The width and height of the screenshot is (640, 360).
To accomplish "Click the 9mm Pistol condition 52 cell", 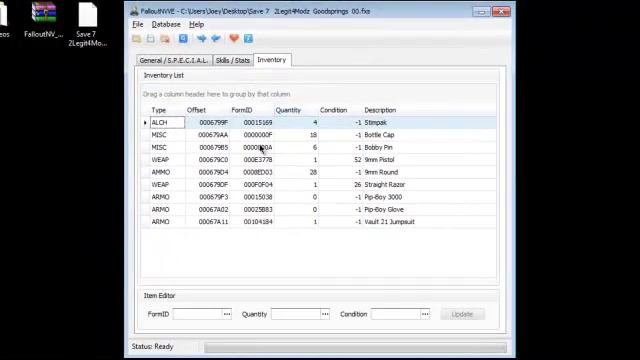I will point(341,160).
